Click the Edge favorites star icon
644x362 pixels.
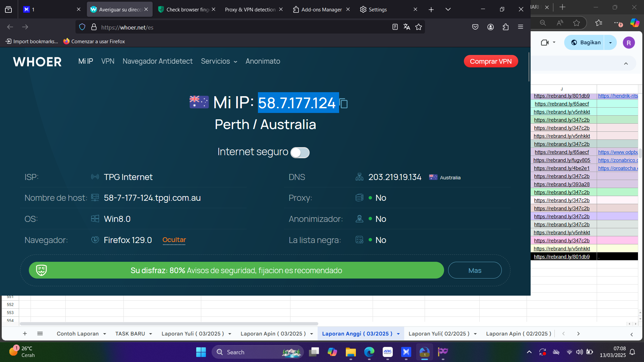click(577, 23)
